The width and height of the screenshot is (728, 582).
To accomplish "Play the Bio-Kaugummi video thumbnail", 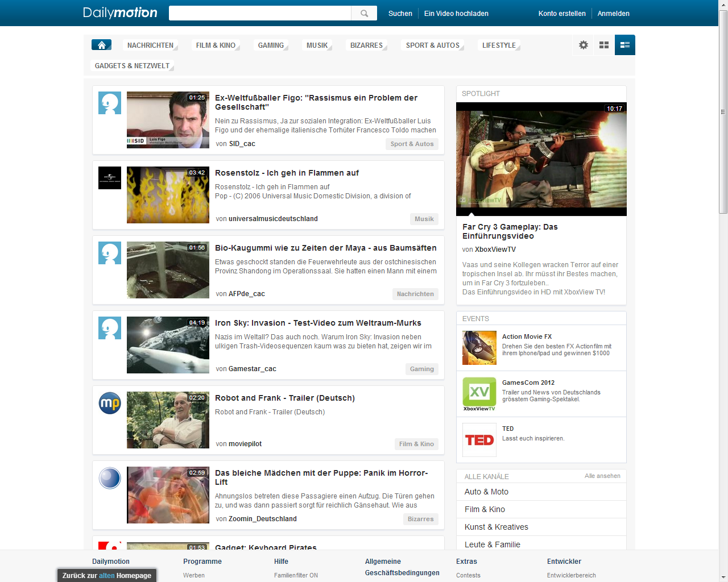I will click(x=168, y=270).
